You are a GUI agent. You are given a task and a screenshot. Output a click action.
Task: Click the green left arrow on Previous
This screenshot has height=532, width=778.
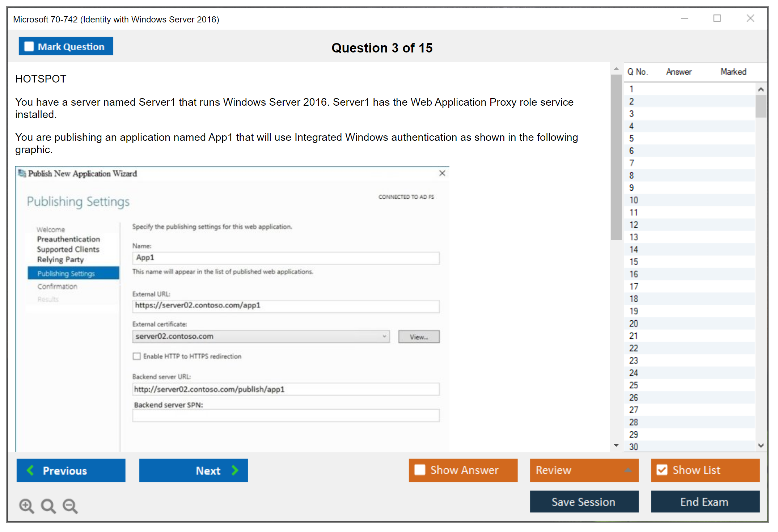[x=30, y=470]
